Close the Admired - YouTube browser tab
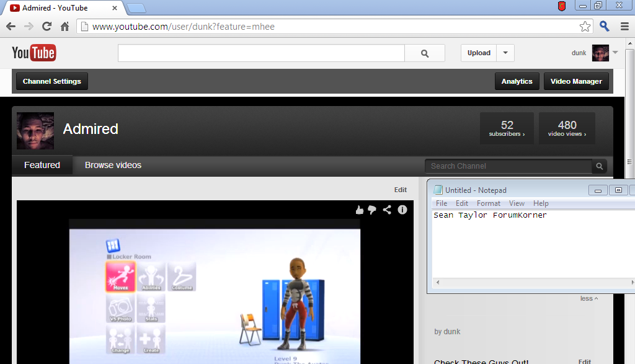The width and height of the screenshot is (635, 364). click(115, 7)
